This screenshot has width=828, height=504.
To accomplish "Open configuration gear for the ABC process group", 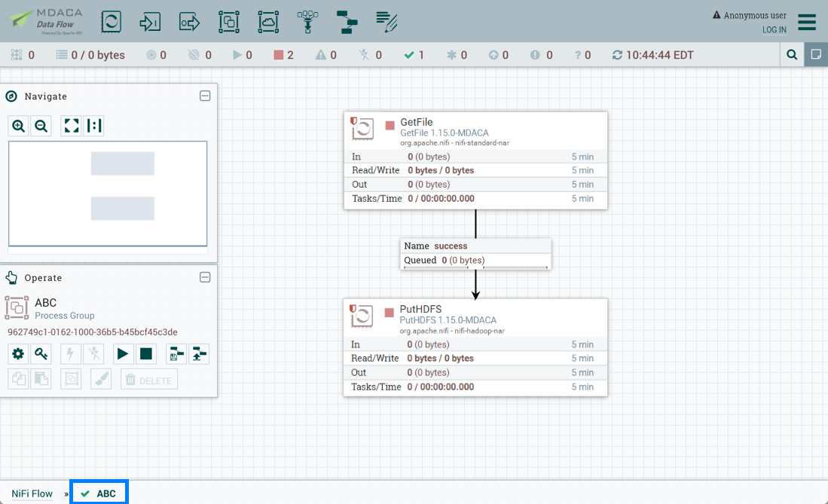I will [17, 353].
